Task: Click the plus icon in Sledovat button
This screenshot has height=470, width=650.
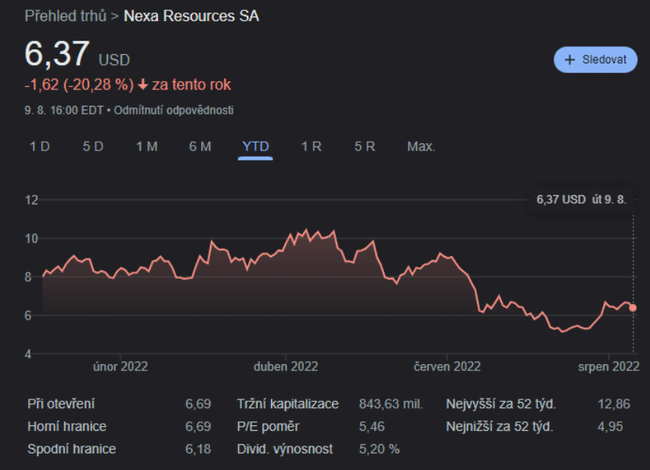Action: pyautogui.click(x=570, y=60)
